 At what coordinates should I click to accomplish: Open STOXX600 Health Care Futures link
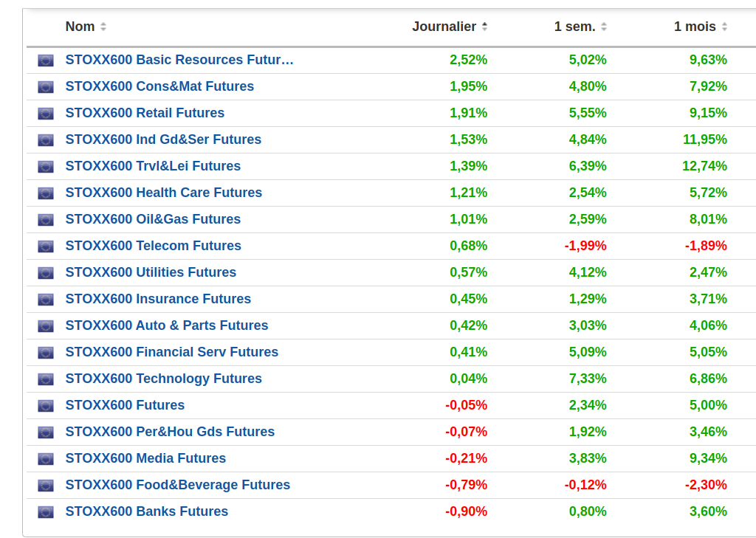(164, 193)
